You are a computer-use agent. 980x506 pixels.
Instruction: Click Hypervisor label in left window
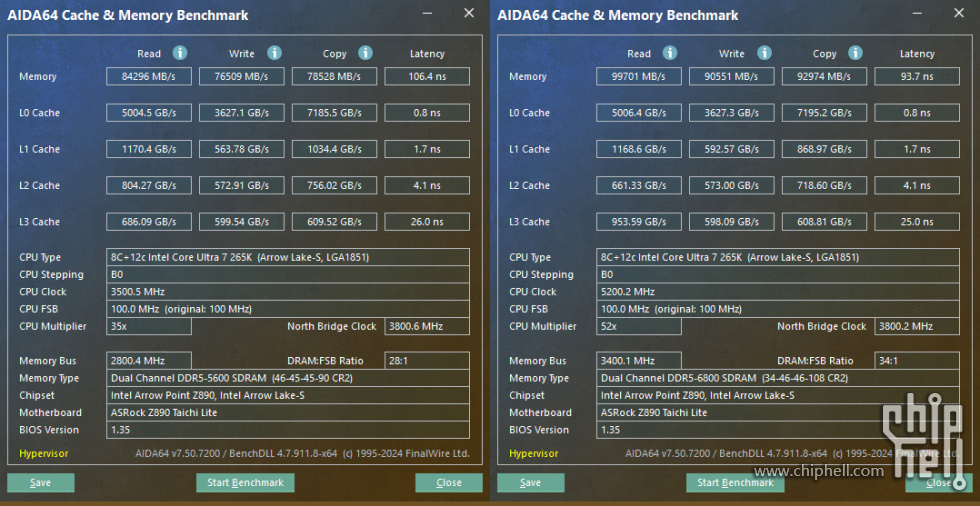coord(44,454)
